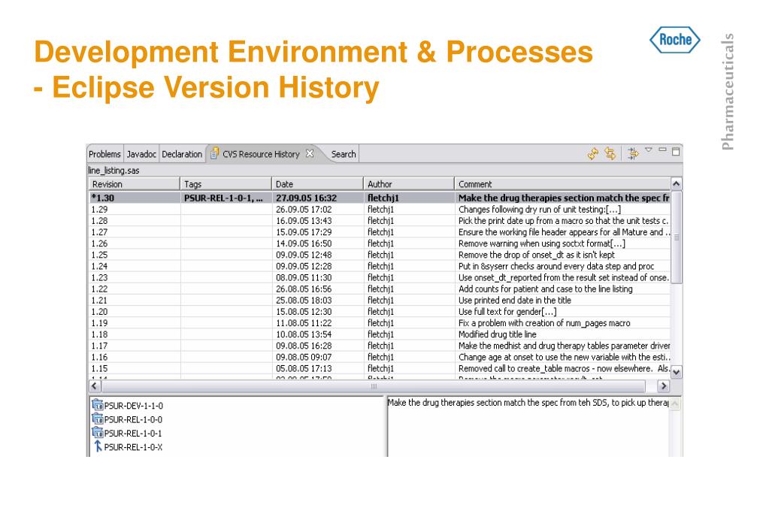Click the horizontal scrollbar thumb
769x532 pixels.
click(374, 386)
